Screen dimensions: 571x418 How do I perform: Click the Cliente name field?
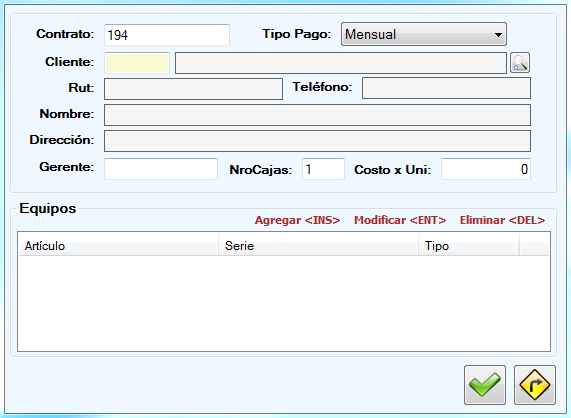tap(341, 63)
